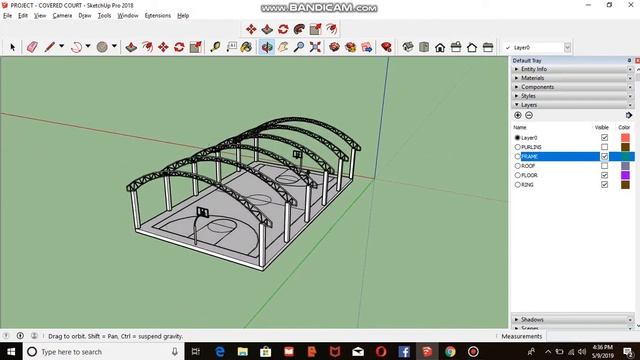
Task: Set RING as the active layer
Action: click(x=518, y=184)
